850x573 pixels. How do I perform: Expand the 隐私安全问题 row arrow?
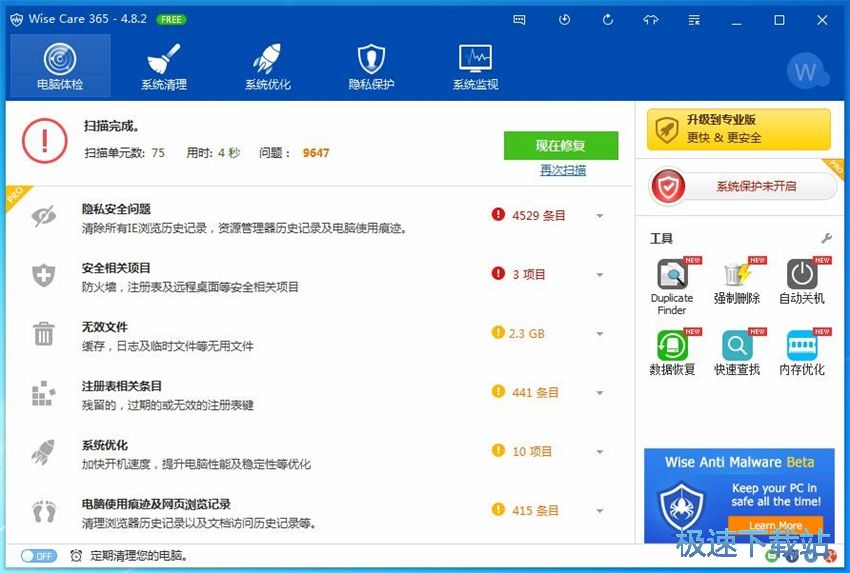coord(600,216)
